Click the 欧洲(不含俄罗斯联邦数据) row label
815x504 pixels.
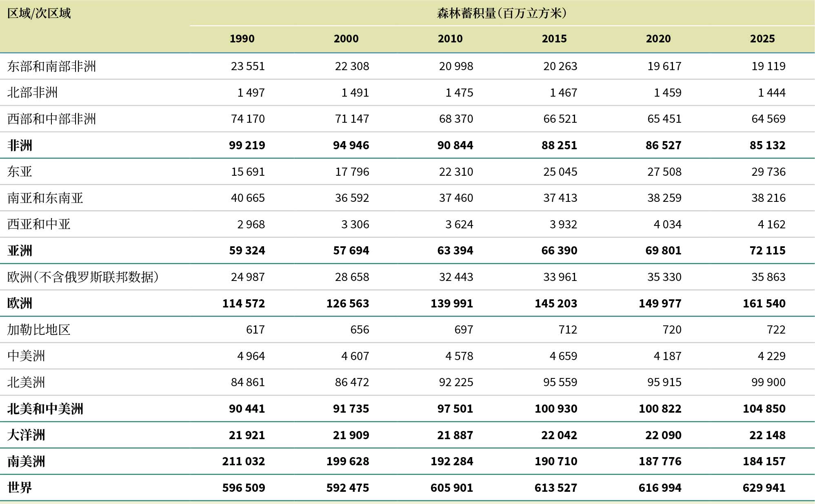83,277
